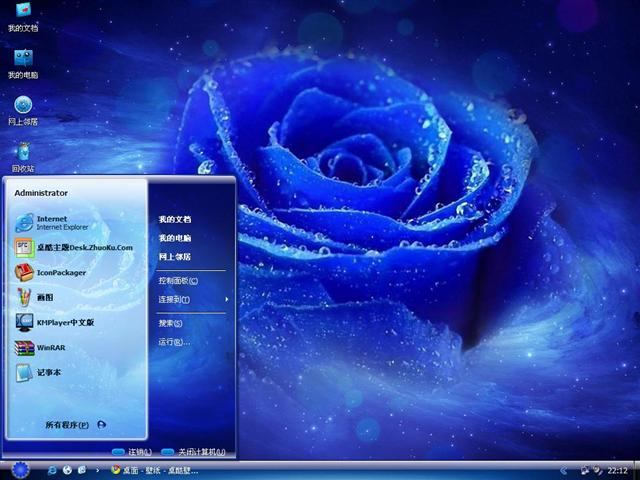Click 我的文档 in Start menu right panel

[175, 219]
